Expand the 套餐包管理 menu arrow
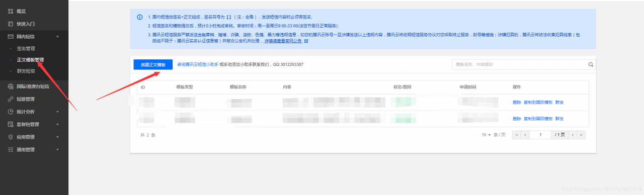This screenshot has width=644, height=195. [x=57, y=124]
